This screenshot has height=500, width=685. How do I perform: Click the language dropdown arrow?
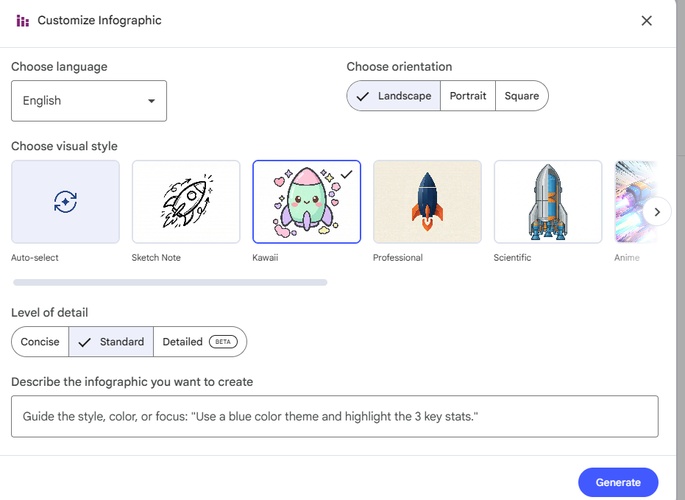click(151, 101)
